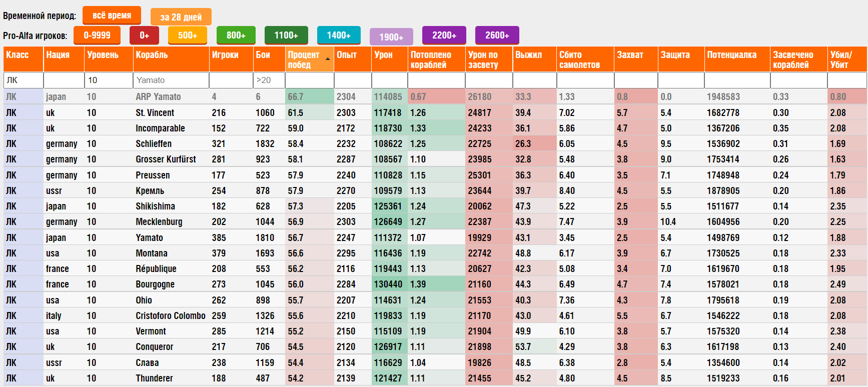Click the 'Класс' filter input containing ЛК
868x387 pixels.
pyautogui.click(x=23, y=80)
